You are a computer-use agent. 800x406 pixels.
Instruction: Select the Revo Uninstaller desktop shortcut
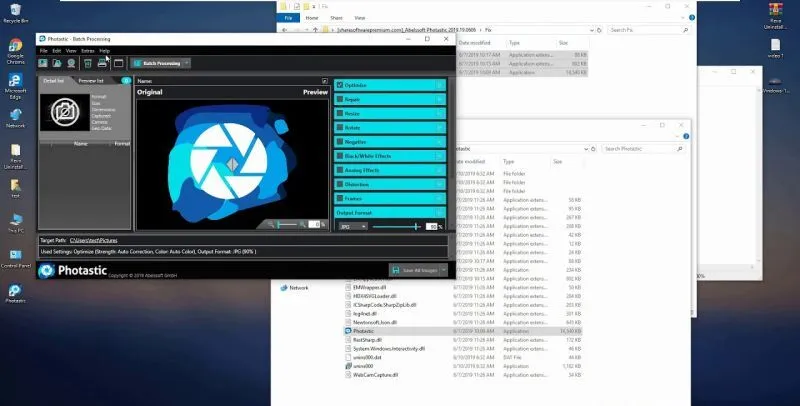point(15,157)
